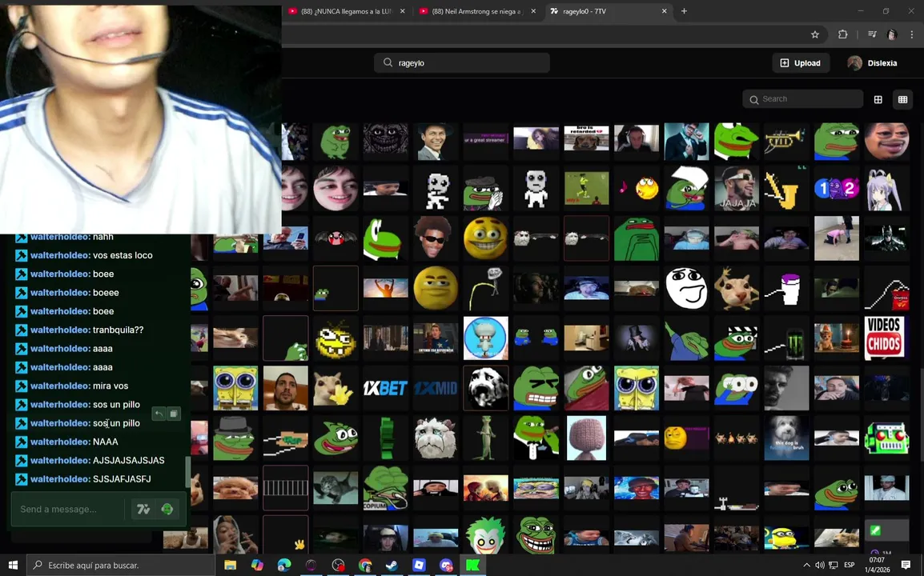Screen dimensions: 924x576
Task: Open the taskbar clock showing 07:07
Action: pos(877,565)
